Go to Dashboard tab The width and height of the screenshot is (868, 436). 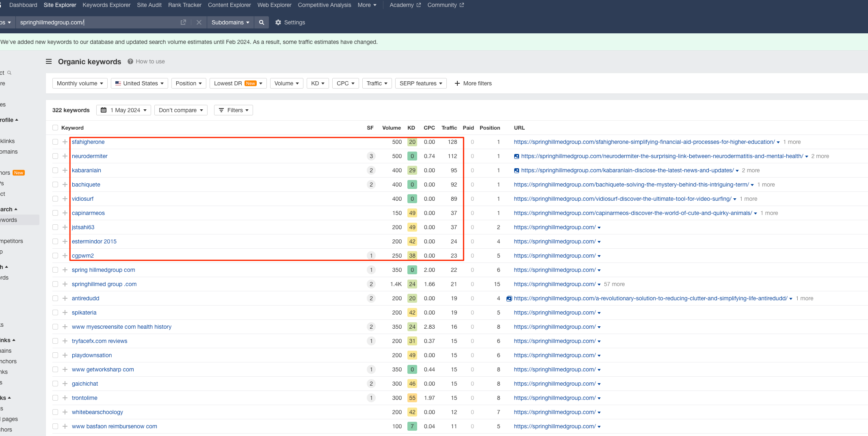click(23, 5)
